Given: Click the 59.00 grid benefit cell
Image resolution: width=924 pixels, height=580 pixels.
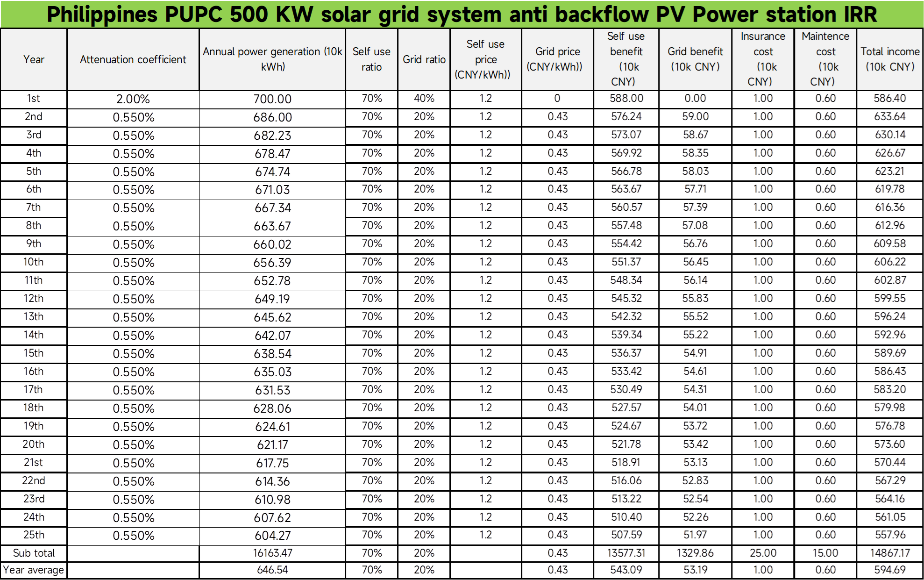Looking at the screenshot, I should [696, 117].
